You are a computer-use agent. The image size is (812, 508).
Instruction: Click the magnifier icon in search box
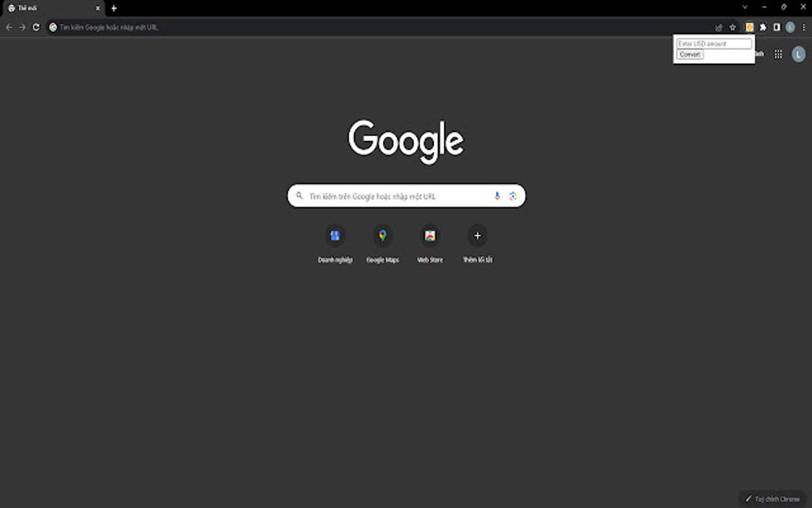pos(299,196)
